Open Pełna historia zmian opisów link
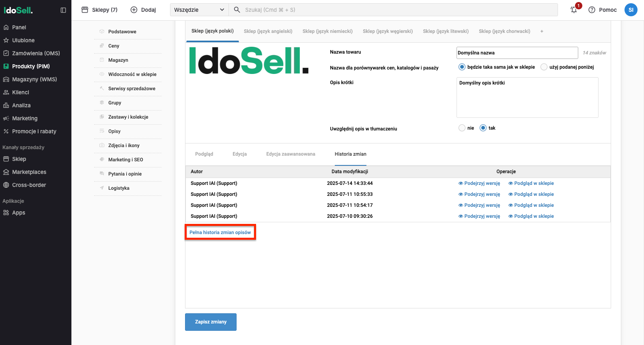Screen dimensions: 644x345 coord(220,232)
